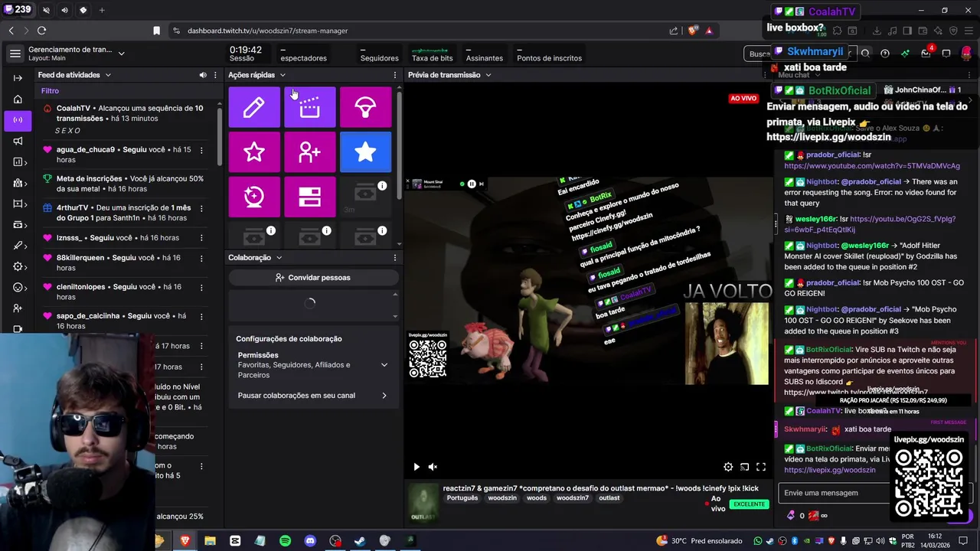Open options for agua_de_chuca9 follow entry
This screenshot has width=980, height=551.
tap(201, 150)
